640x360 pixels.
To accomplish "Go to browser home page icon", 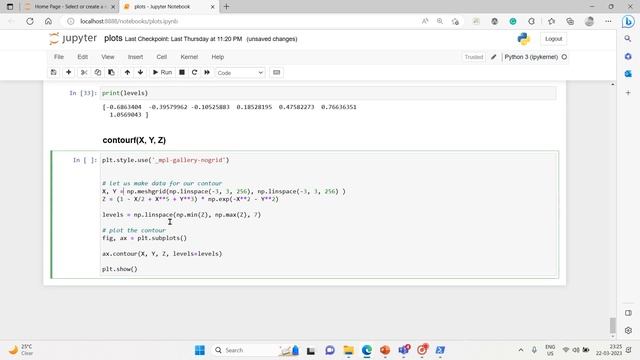I will 48,21.
